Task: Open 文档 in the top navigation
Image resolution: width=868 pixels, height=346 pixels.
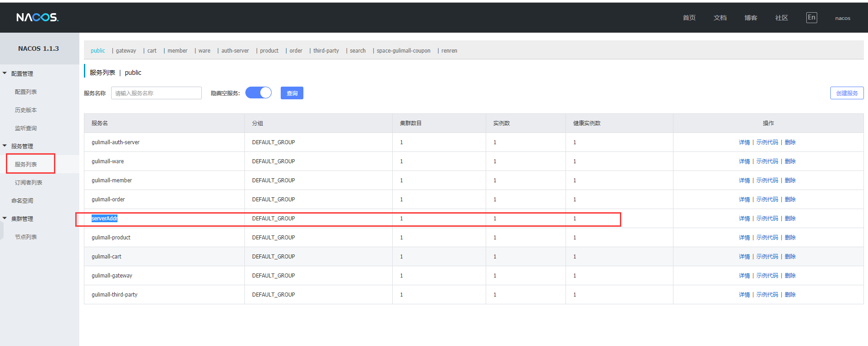Action: pyautogui.click(x=720, y=18)
